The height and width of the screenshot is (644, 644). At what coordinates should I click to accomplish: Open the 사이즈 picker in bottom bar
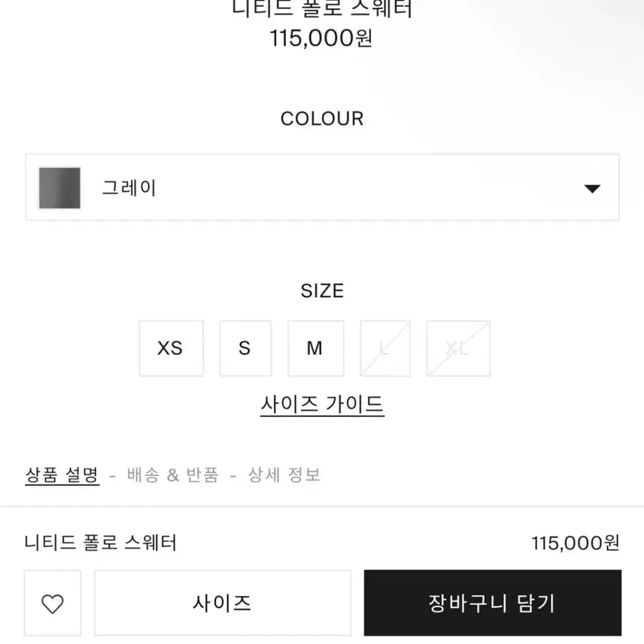click(222, 603)
